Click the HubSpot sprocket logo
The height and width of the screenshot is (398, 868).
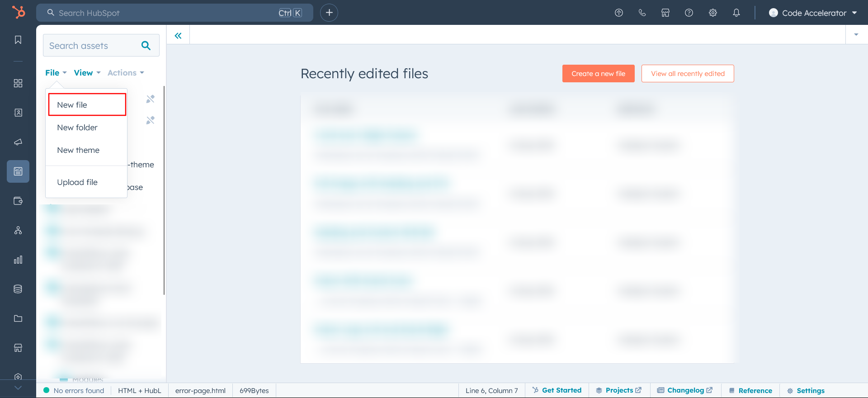[19, 12]
